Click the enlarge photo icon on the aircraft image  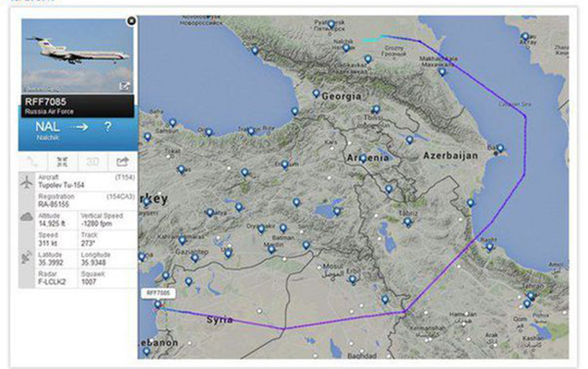pos(126,86)
